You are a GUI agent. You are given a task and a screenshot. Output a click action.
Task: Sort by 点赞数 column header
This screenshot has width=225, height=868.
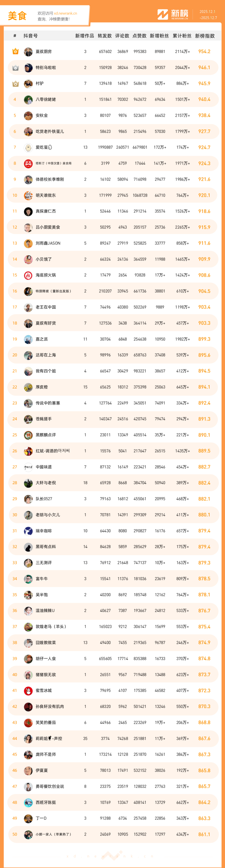pyautogui.click(x=139, y=36)
